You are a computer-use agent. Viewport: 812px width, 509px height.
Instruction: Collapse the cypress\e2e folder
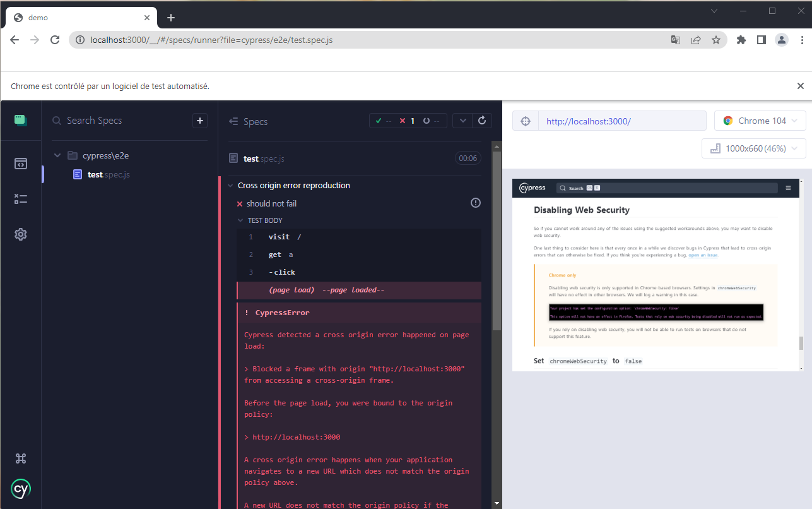[57, 155]
